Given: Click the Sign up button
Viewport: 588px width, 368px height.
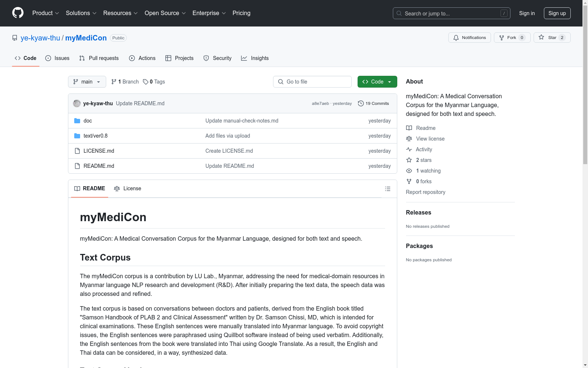Looking at the screenshot, I should click(x=557, y=13).
